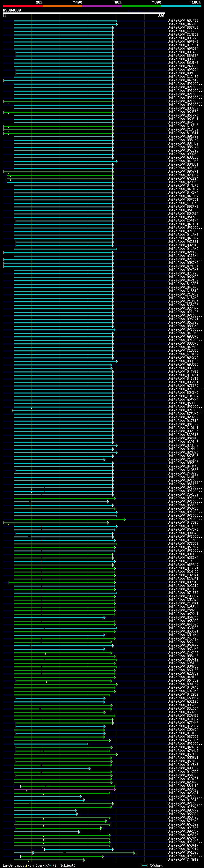Click the UniRef100_B8N786 label
204x868 pixels.
click(x=183, y=667)
